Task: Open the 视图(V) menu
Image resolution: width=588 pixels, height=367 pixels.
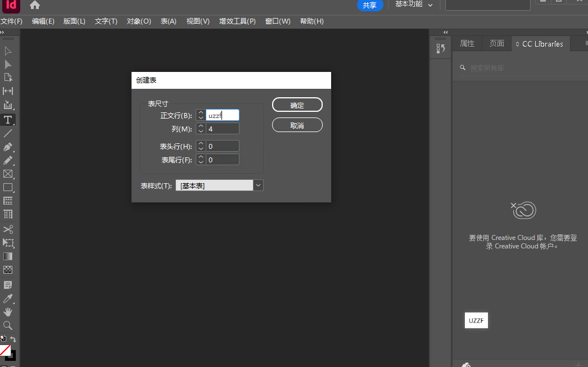Action: point(198,21)
